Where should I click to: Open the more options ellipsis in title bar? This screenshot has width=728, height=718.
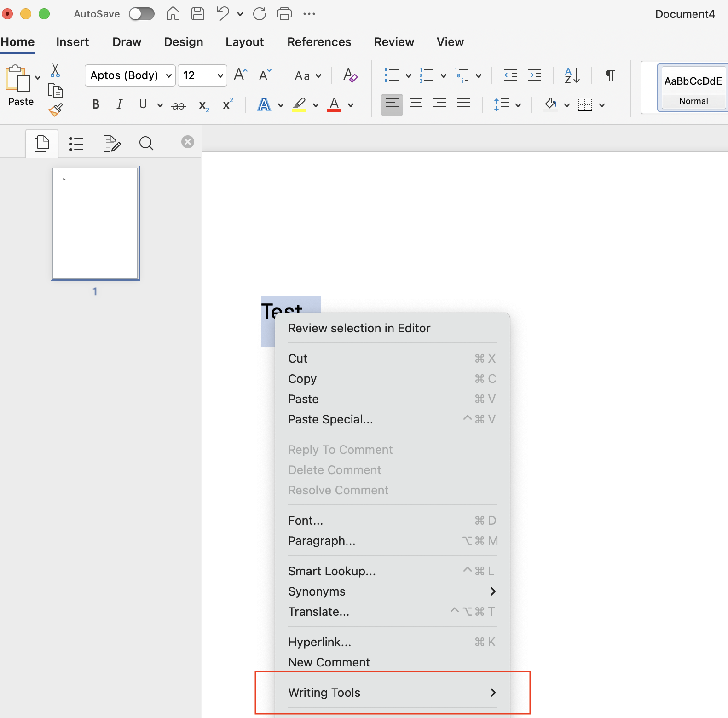tap(309, 14)
